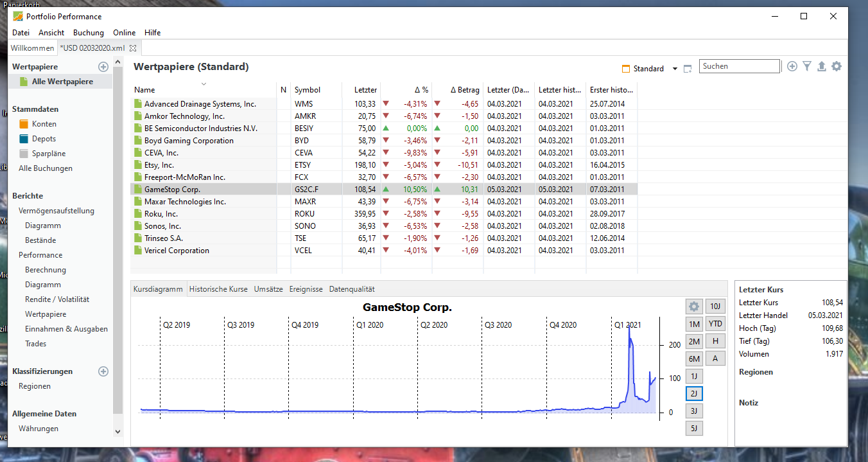Click the new view window icon
The height and width of the screenshot is (462, 868).
[688, 69]
